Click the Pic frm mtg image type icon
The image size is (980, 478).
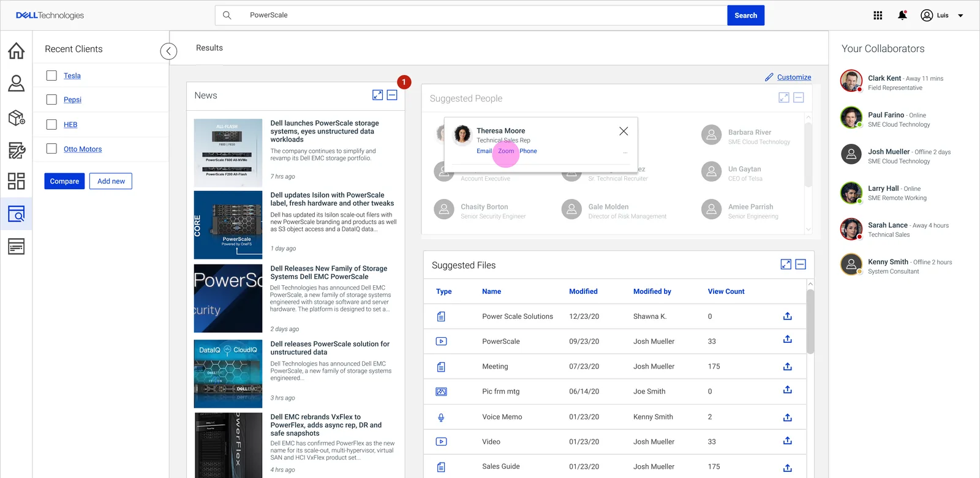tap(441, 392)
